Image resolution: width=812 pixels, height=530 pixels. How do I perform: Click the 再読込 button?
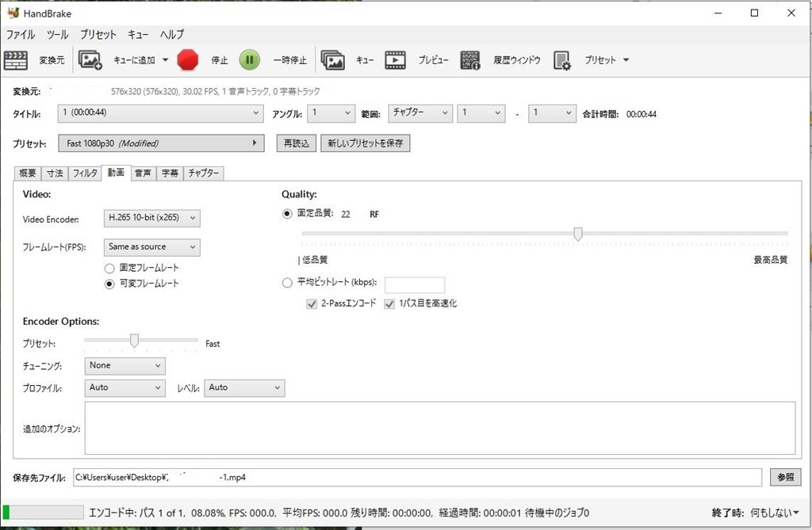click(297, 143)
